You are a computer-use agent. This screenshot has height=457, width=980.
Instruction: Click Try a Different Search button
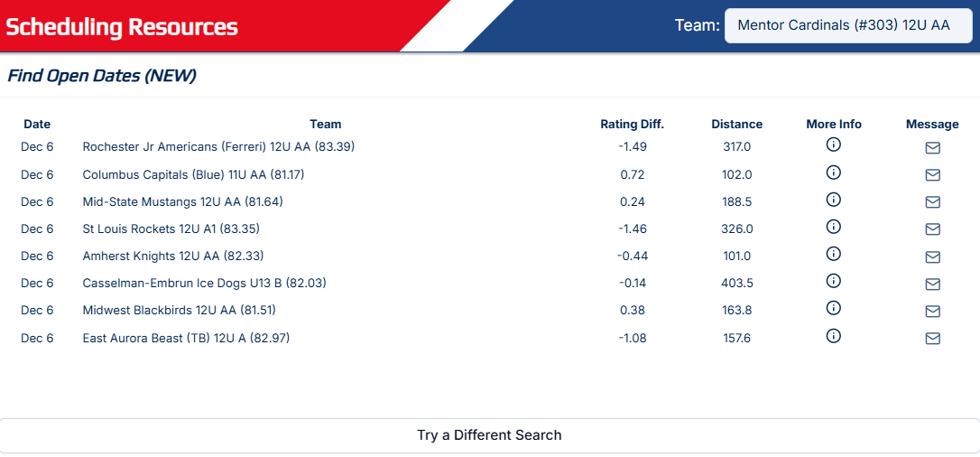489,435
